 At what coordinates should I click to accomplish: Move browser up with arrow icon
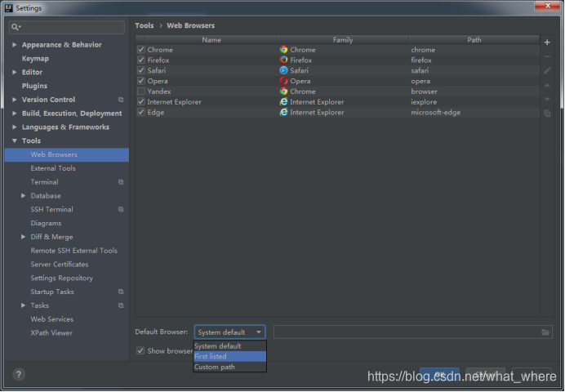547,85
